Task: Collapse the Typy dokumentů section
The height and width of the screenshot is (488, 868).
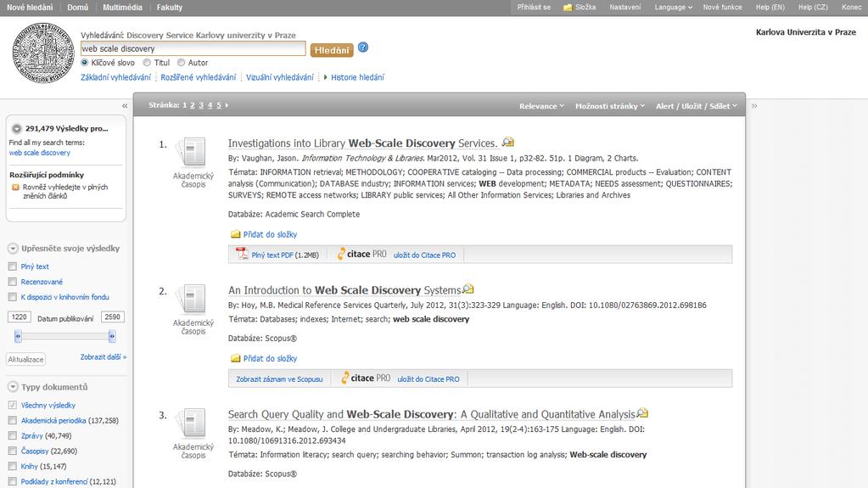Action: pyautogui.click(x=13, y=387)
